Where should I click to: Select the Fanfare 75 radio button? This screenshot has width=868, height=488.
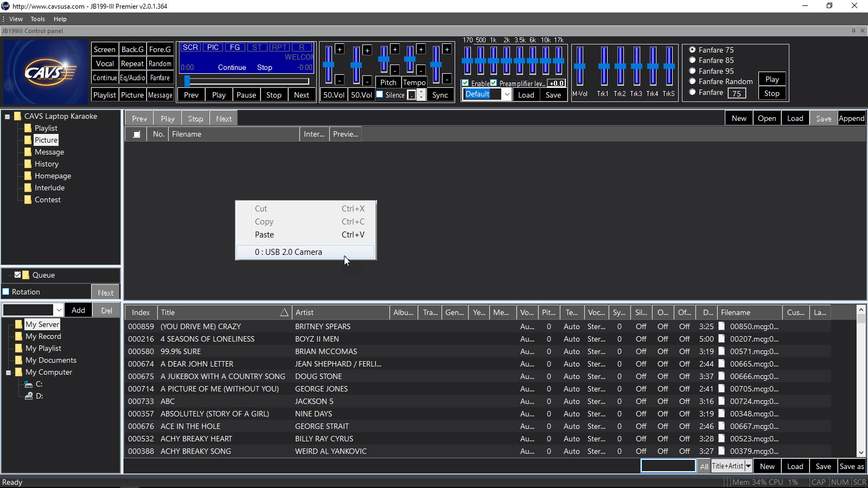692,49
